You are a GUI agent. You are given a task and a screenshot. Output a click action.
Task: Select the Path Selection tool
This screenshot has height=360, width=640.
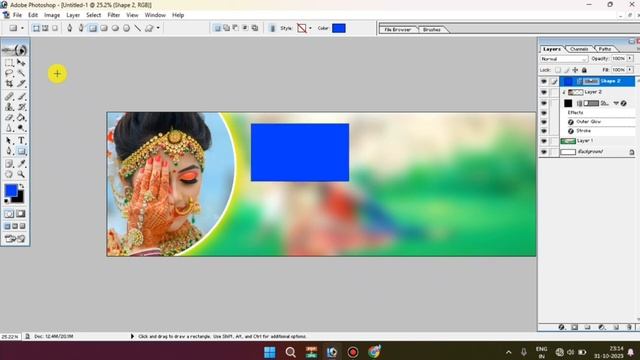click(x=9, y=141)
